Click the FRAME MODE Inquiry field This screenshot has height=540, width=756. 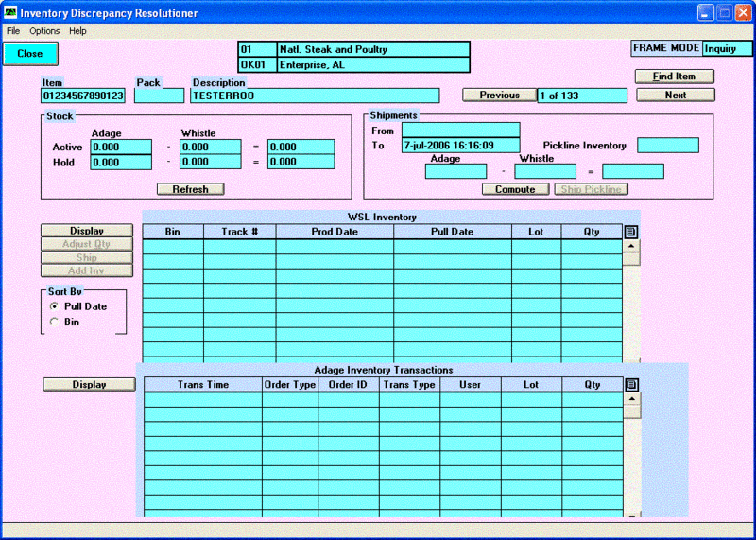(727, 49)
